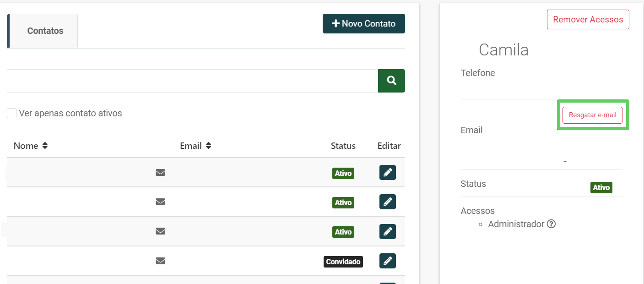Click the envelope icon in the third Ativo row
The image size is (644, 284).
160,231
